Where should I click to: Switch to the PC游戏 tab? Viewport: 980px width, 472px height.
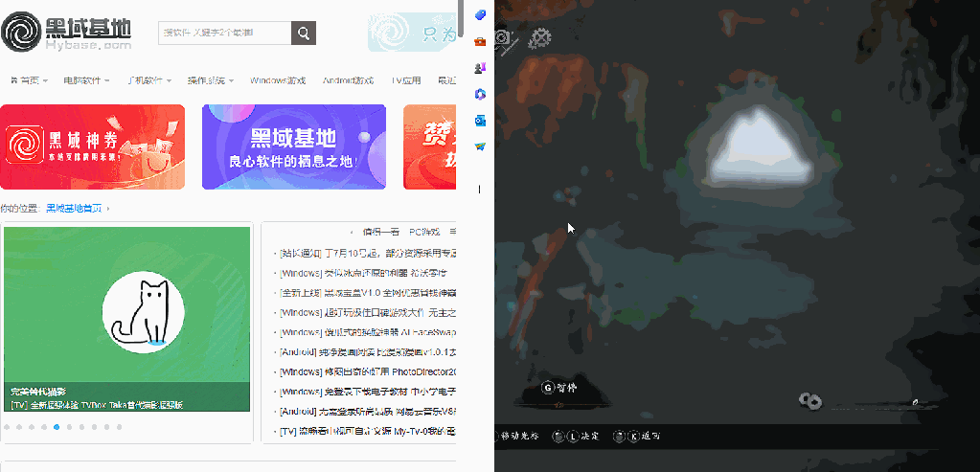(424, 232)
